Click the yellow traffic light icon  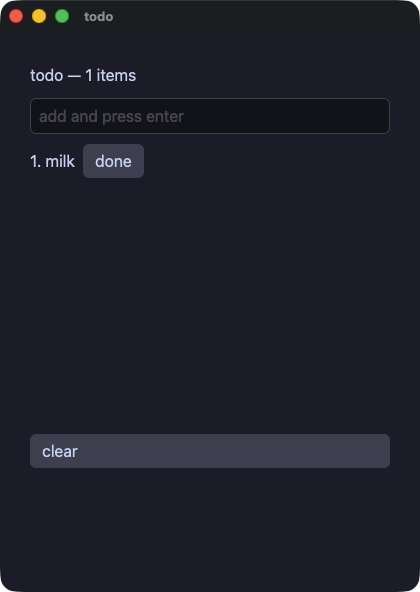coord(39,16)
